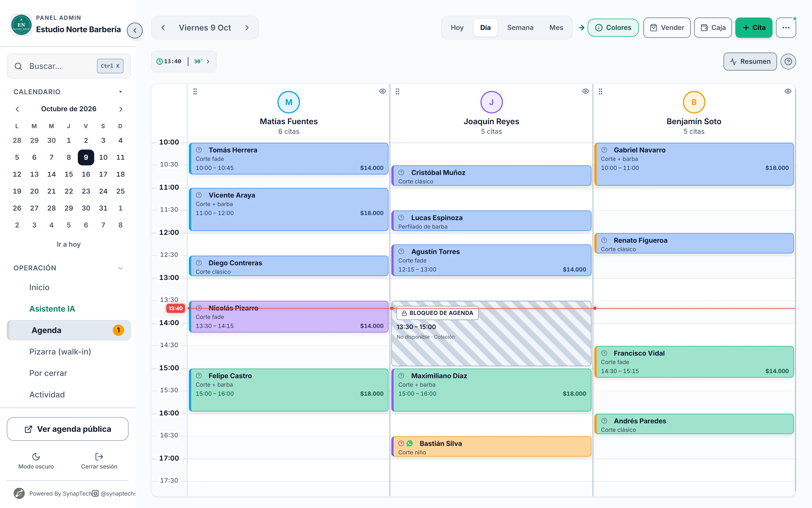812x508 pixels.
Task: Toggle Modo oscuro
Action: [x=36, y=461]
